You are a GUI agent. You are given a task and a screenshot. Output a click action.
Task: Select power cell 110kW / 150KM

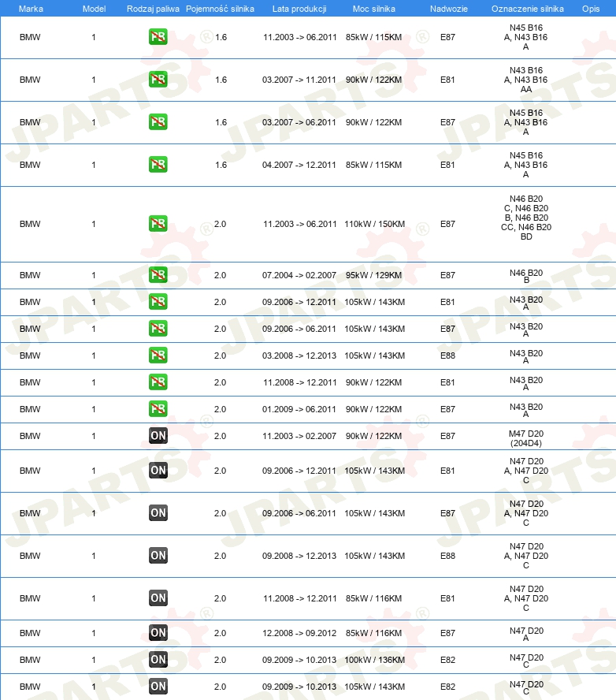[374, 224]
